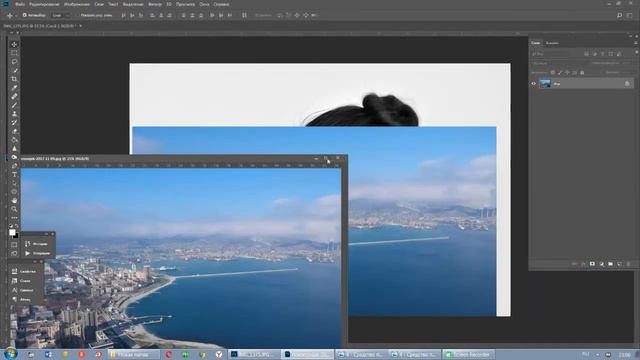Toggle the Auto-Select checkbox
Image resolution: width=640 pixels, height=360 pixels.
(24, 15)
